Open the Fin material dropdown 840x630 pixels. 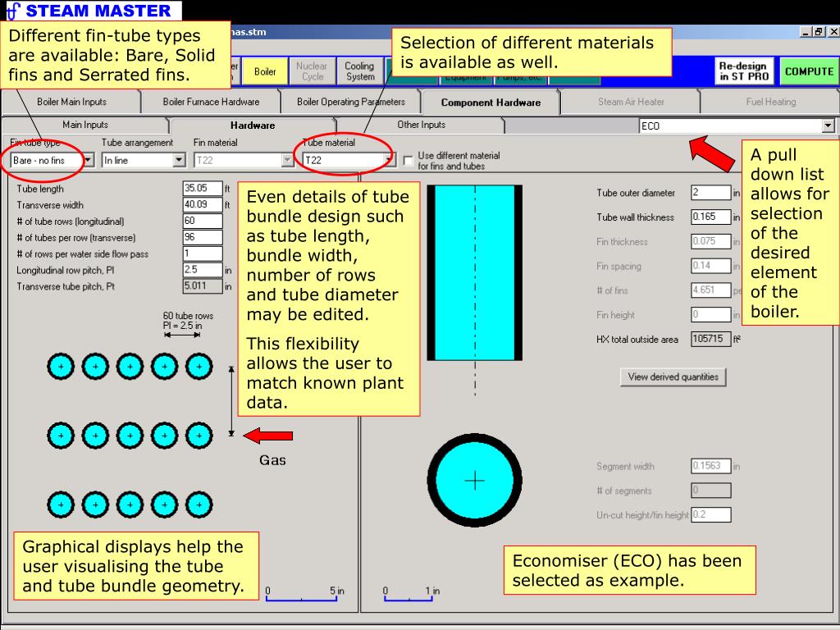point(288,160)
